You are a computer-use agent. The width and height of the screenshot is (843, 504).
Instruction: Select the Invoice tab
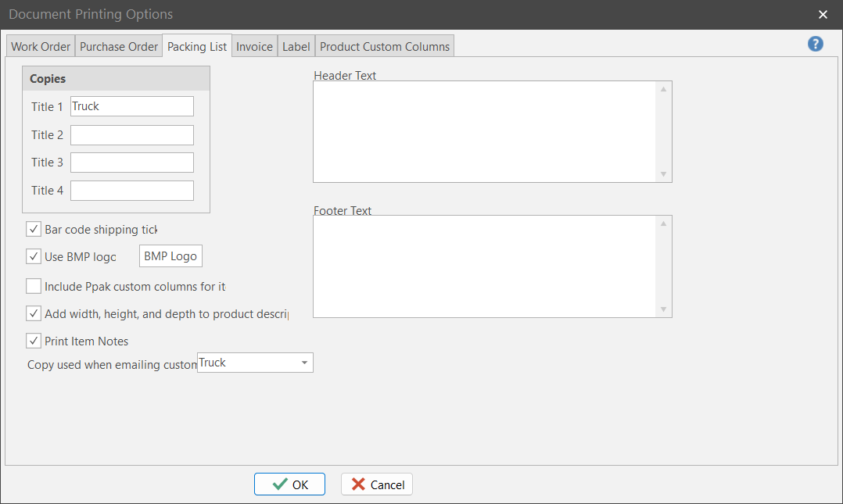click(x=254, y=46)
